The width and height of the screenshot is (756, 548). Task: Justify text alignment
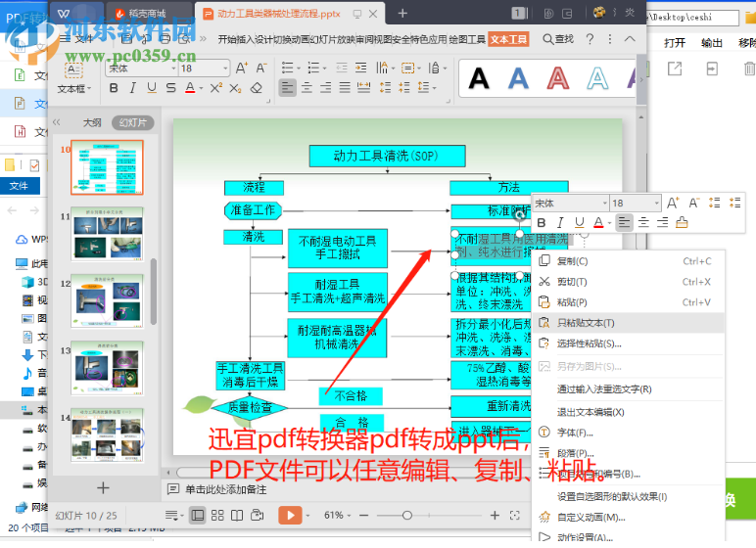pos(345,88)
